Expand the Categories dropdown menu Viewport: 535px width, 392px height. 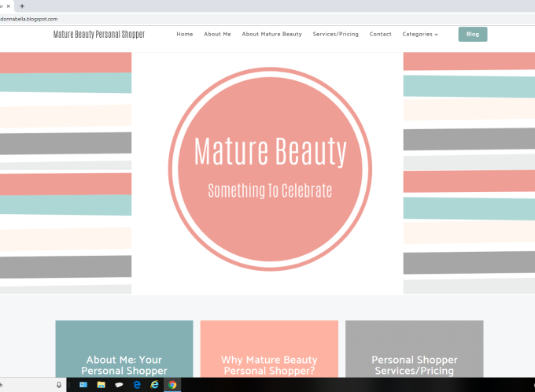pyautogui.click(x=420, y=34)
